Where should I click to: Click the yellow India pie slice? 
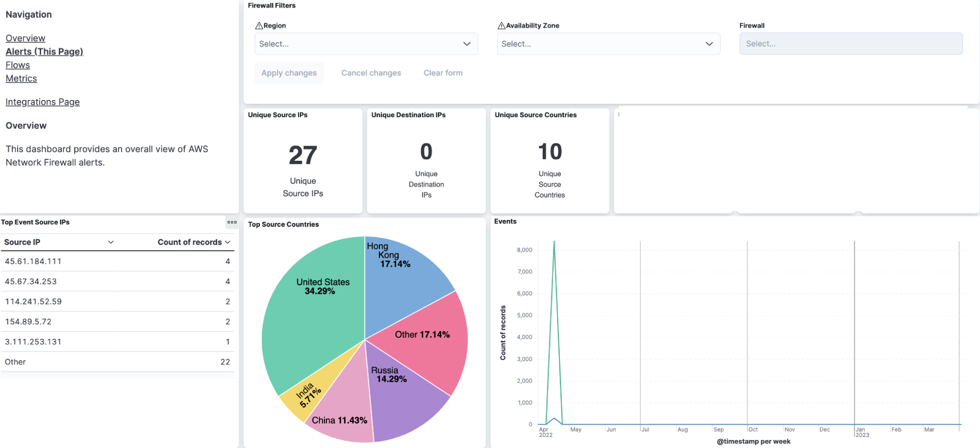(304, 398)
